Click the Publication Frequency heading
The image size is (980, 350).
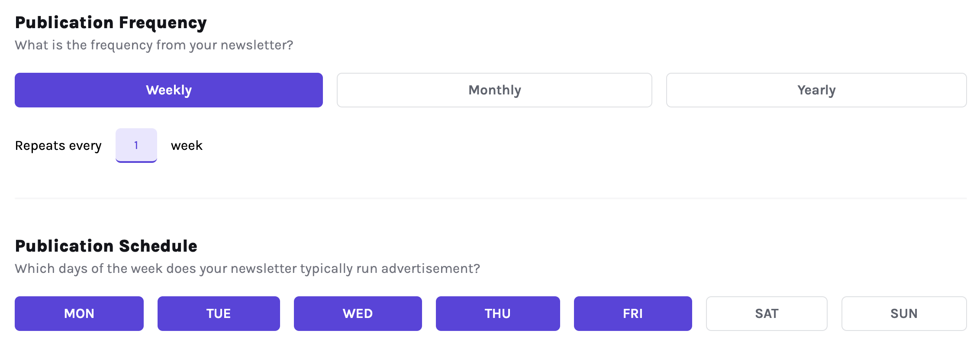111,23
